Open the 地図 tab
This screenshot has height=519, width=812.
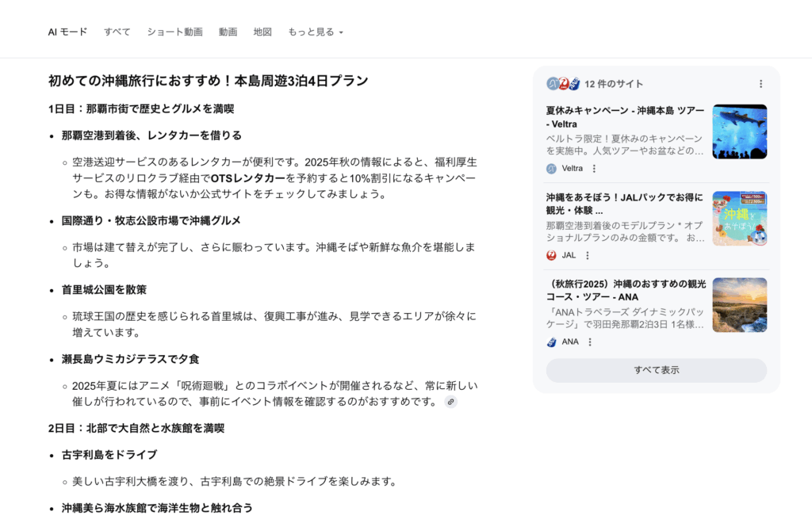tap(262, 32)
